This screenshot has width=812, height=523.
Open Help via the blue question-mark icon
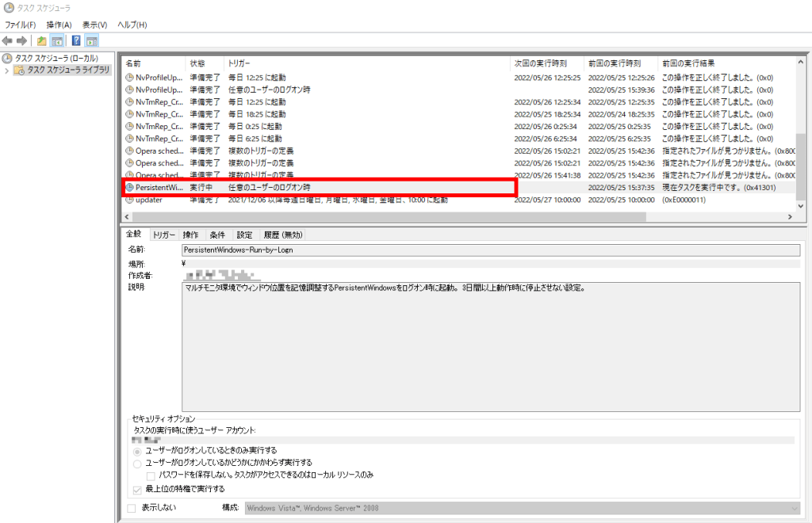click(x=76, y=40)
